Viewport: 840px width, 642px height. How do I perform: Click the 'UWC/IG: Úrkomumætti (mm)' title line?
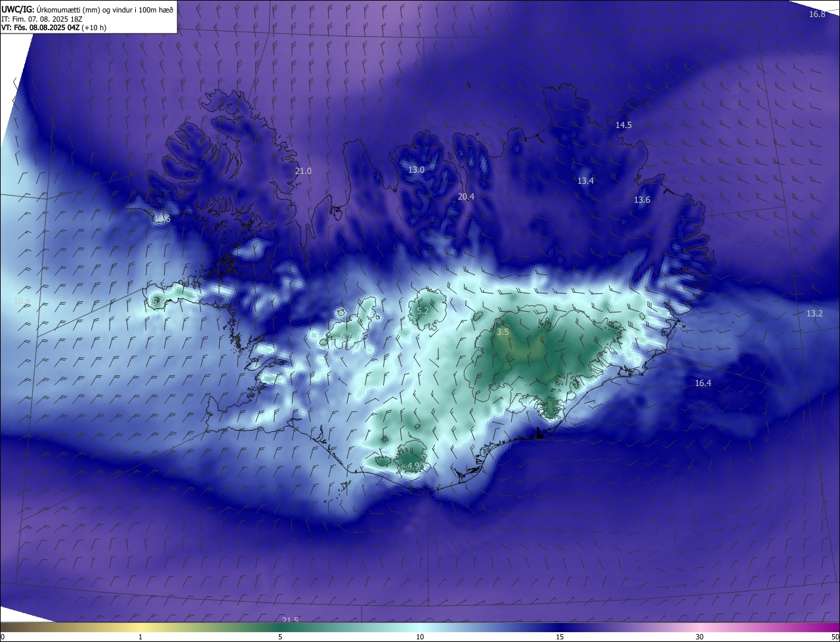87,9
